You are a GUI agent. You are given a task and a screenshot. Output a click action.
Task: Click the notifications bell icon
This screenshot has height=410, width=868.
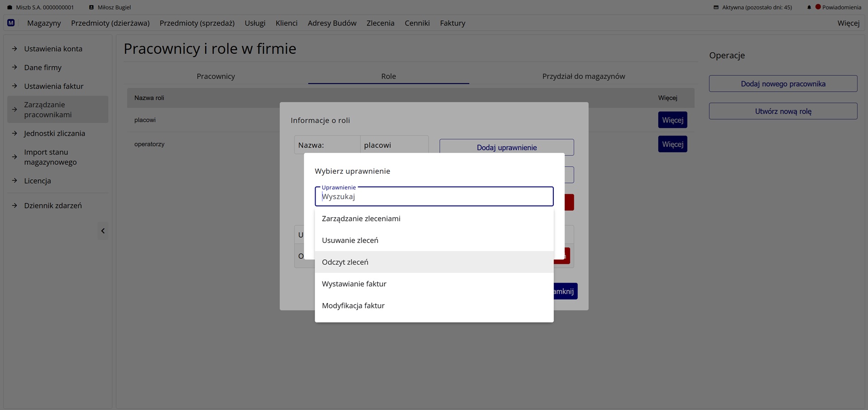point(809,7)
